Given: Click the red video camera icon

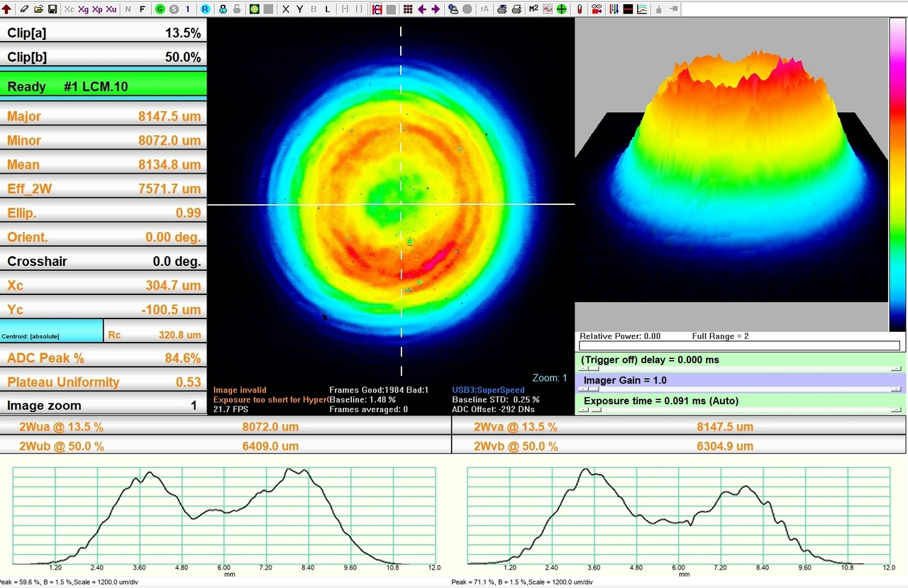Looking at the screenshot, I should click(596, 9).
